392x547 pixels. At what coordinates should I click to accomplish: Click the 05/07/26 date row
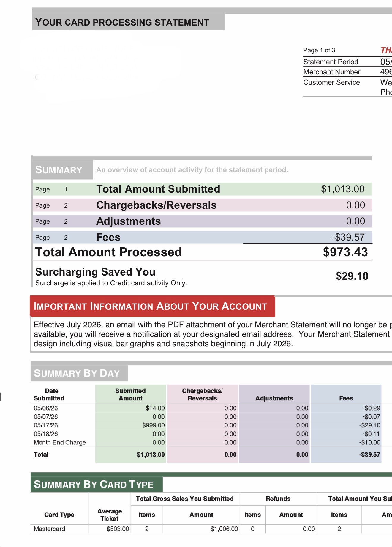[46, 417]
